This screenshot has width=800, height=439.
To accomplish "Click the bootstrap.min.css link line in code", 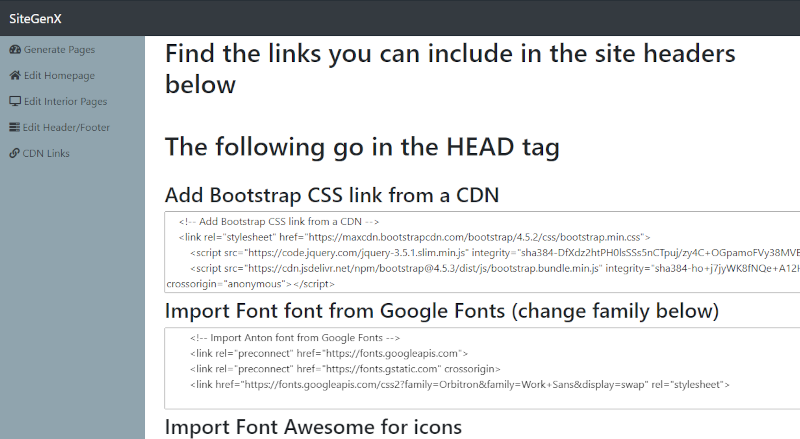I will (414, 237).
